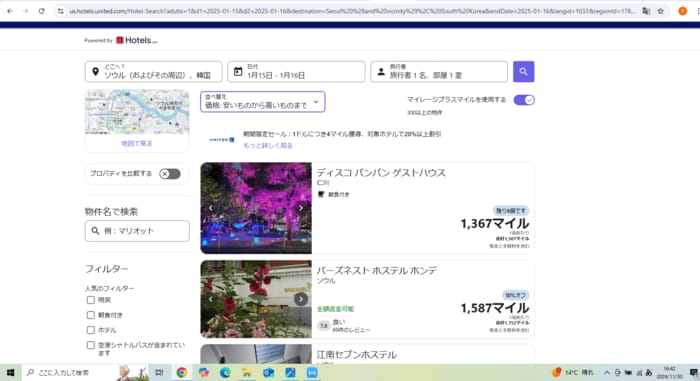This screenshot has width=700, height=381.
Task: Open Google Chrome in the taskbar
Action: (x=182, y=373)
